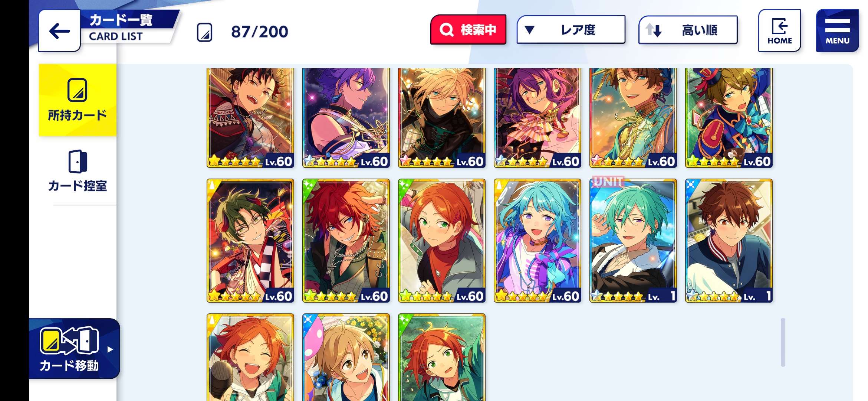The image size is (868, 401).
Task: Click the カード移動 card transfer icon
Action: [x=69, y=340]
